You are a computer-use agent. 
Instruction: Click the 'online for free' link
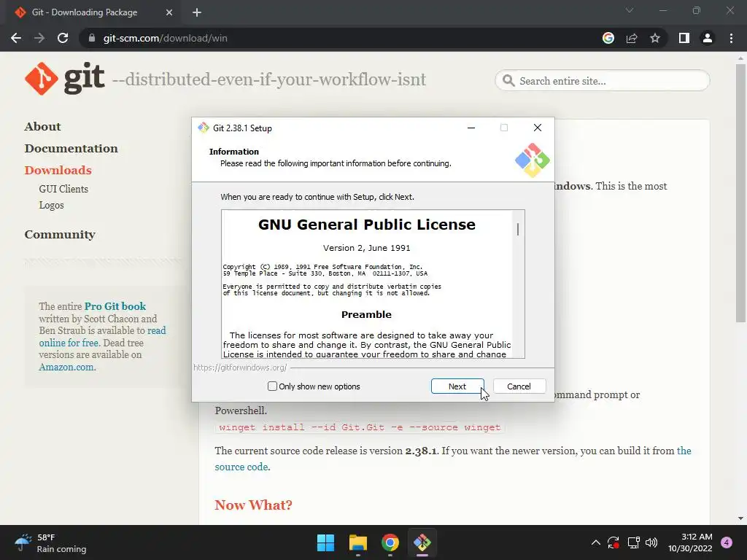[x=69, y=343]
